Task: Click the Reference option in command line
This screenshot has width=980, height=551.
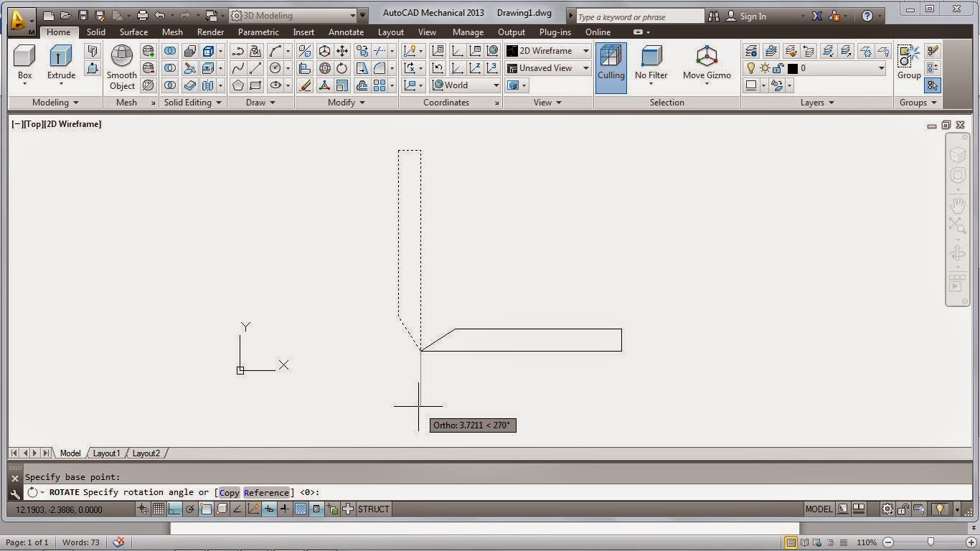Action: click(266, 492)
